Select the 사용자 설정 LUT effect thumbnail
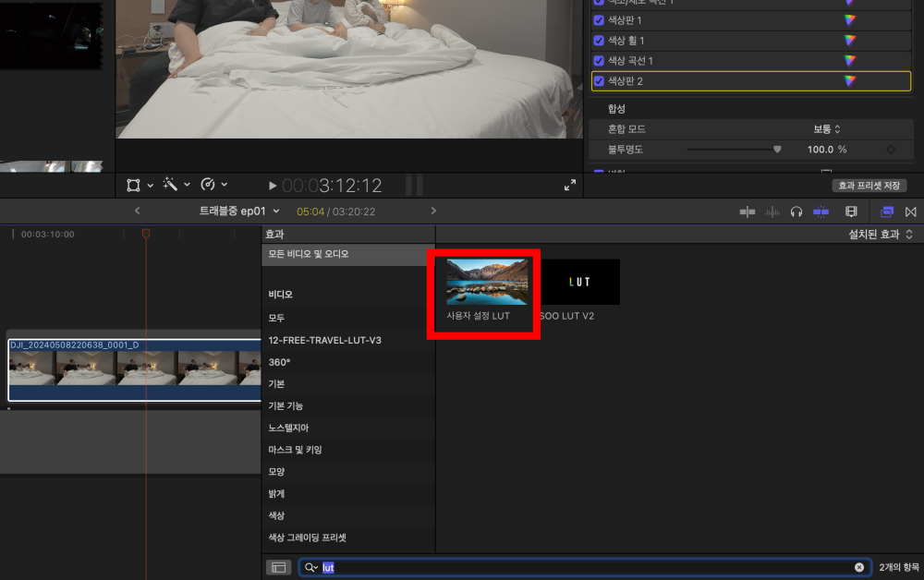This screenshot has height=580, width=924. tap(488, 283)
